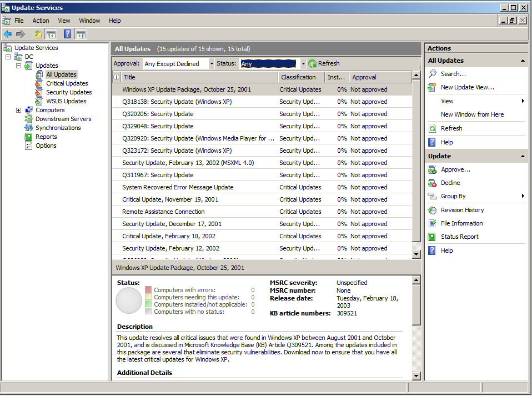Viewport: 532px width, 396px height.
Task: Click the DC server icon in tree
Action: click(x=18, y=57)
